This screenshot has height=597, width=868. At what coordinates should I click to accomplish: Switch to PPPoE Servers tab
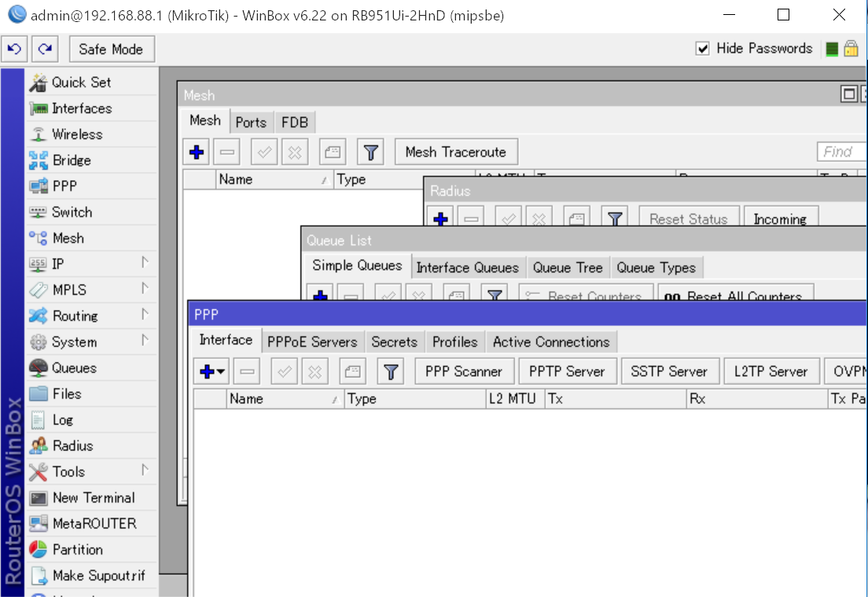point(313,342)
